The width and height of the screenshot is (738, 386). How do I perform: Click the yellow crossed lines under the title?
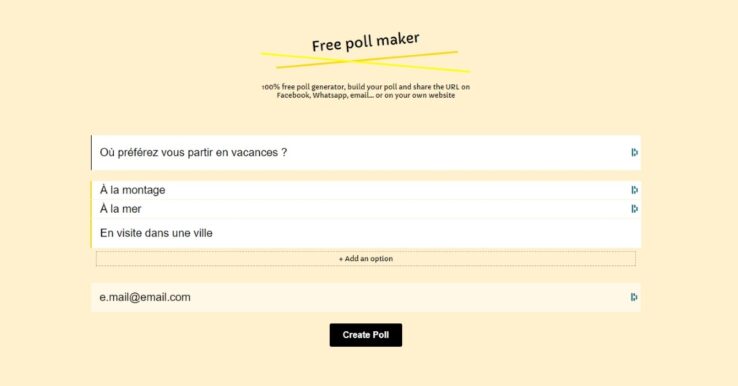point(366,62)
